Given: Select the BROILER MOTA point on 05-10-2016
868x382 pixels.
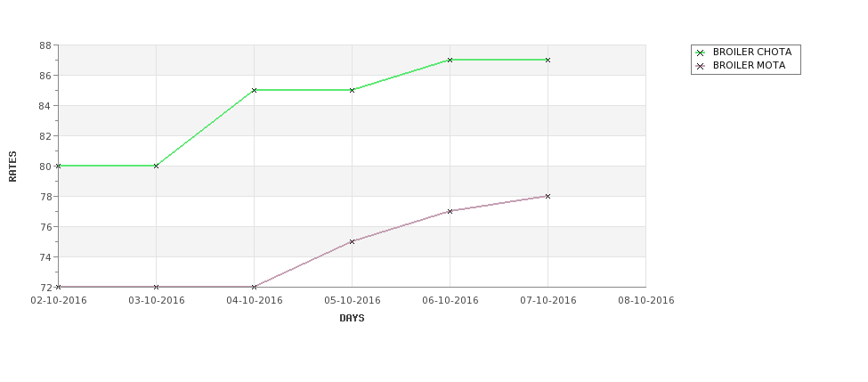Looking at the screenshot, I should click(352, 241).
